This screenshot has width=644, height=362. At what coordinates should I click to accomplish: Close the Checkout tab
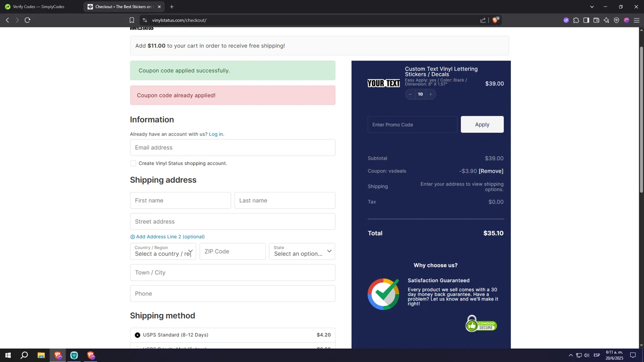coord(159,7)
